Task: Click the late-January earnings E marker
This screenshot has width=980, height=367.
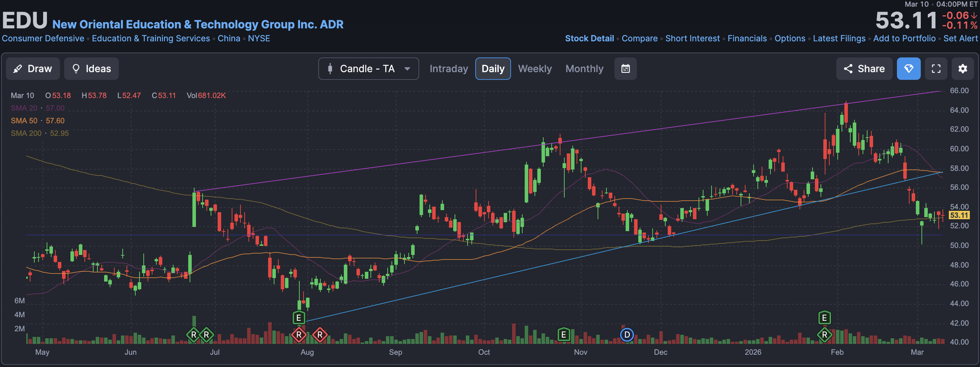Action: (824, 318)
